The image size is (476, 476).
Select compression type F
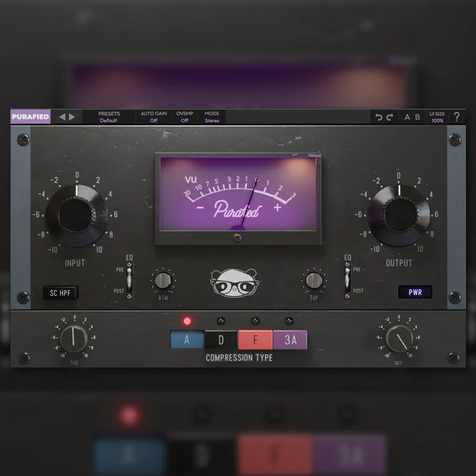[255, 340]
